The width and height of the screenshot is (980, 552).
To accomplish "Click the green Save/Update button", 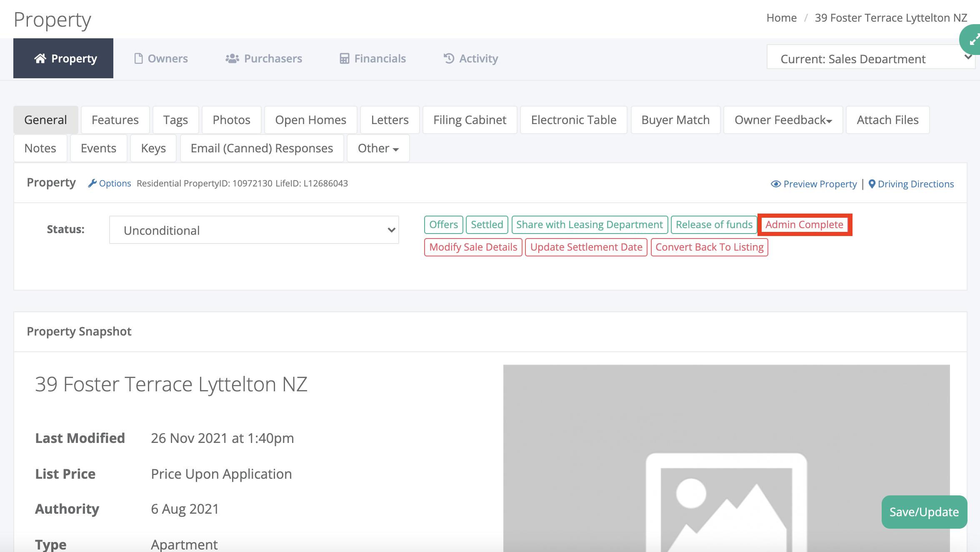I will tap(924, 512).
